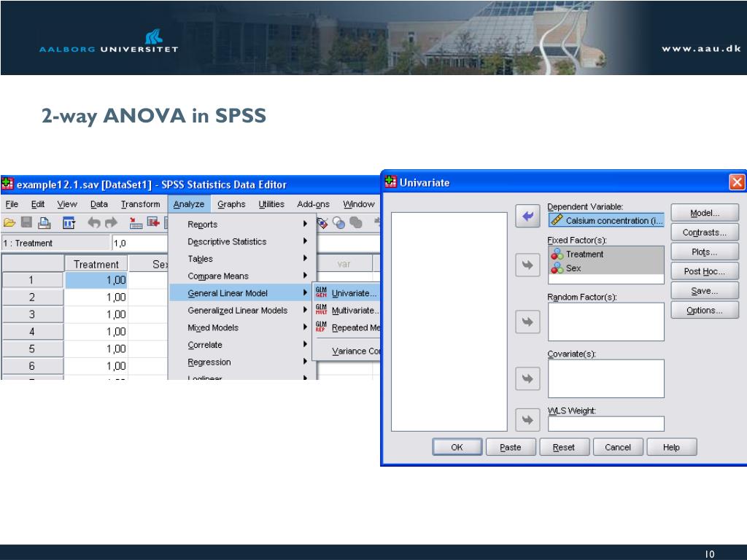Expand the Tables submenu
This screenshot has width=747, height=560.
[x=305, y=258]
